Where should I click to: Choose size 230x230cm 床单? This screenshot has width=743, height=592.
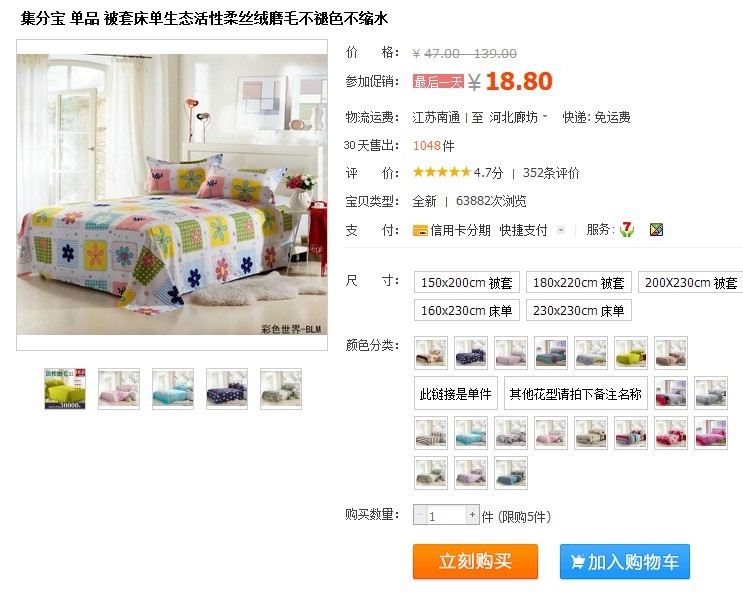(579, 310)
